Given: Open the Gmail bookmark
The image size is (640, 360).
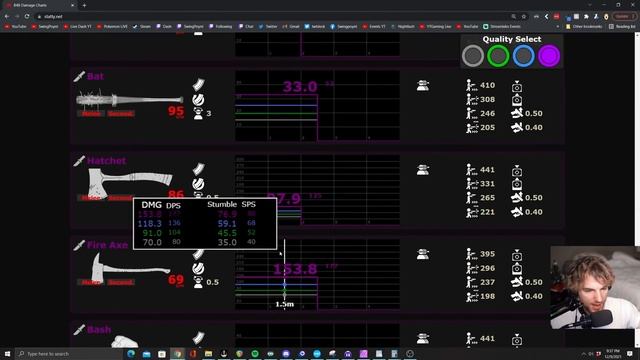Looking at the screenshot, I should click(x=291, y=27).
